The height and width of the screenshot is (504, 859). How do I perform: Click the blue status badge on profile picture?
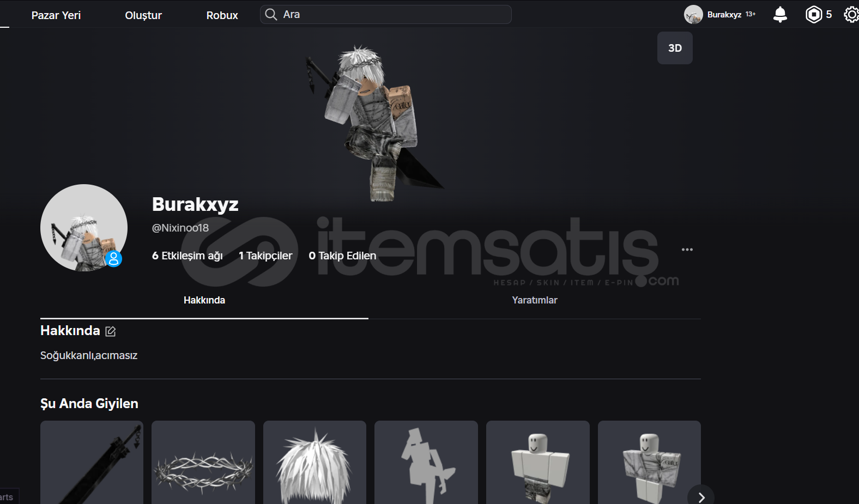click(x=113, y=258)
